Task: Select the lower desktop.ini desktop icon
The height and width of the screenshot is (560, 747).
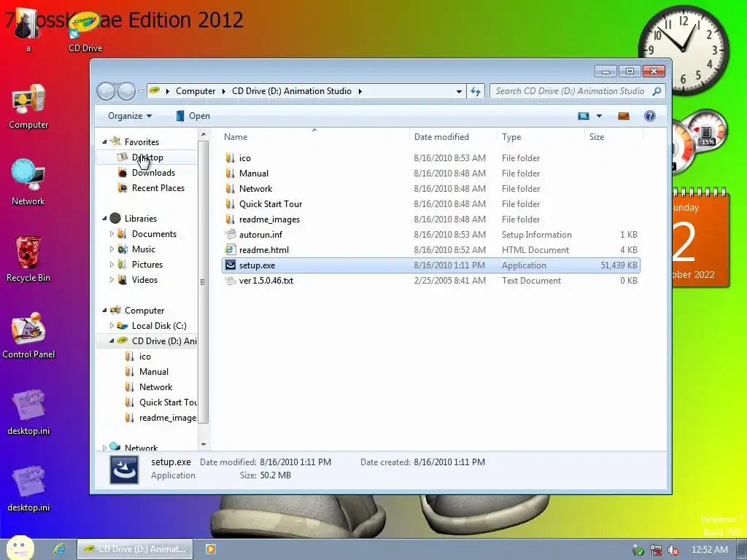Action: coord(28,488)
